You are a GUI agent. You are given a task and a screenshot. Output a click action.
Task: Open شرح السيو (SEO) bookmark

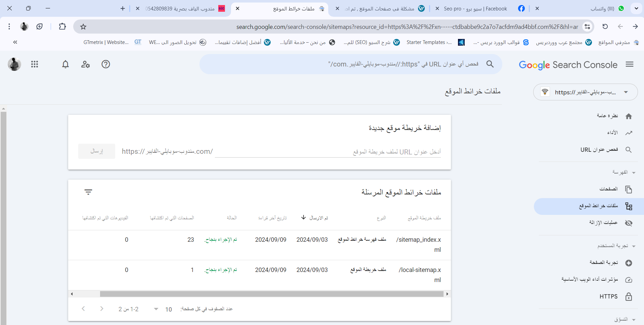coord(372,42)
